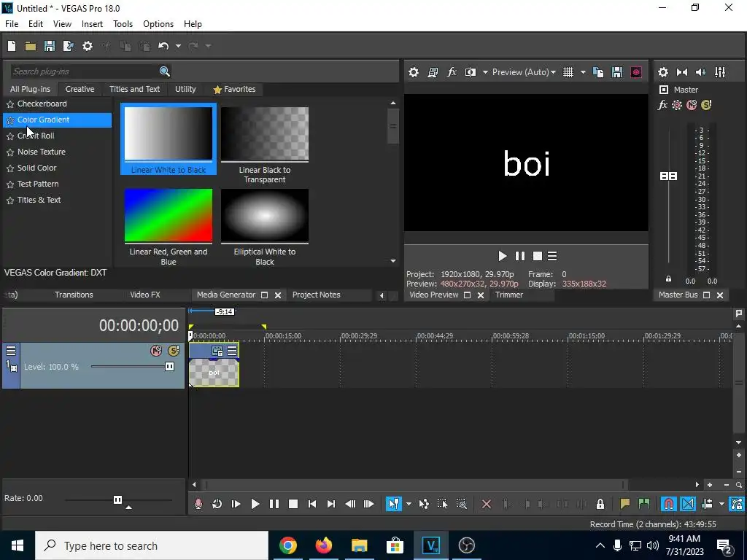Open Chrome from the Windows taskbar
747x560 pixels.
287,545
